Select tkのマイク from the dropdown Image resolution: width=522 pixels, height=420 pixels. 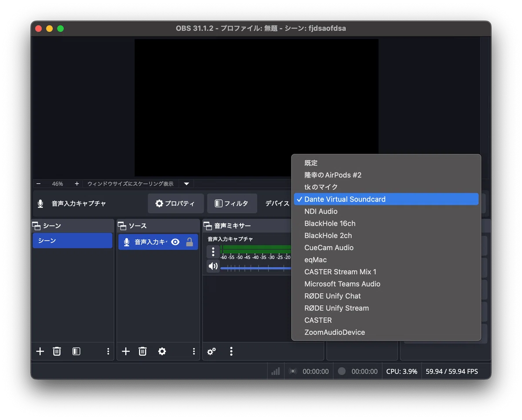[x=386, y=187]
